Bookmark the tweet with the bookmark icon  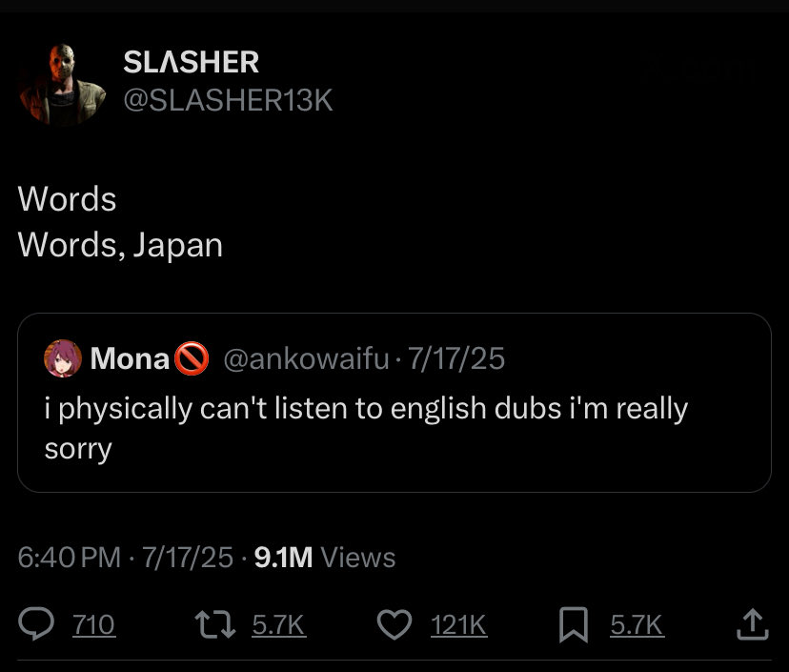click(x=574, y=624)
